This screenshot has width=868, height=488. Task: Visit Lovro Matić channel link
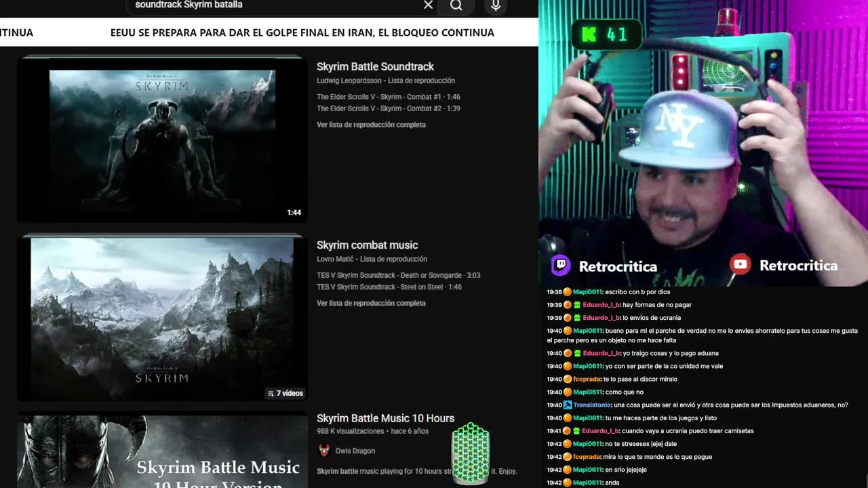334,259
